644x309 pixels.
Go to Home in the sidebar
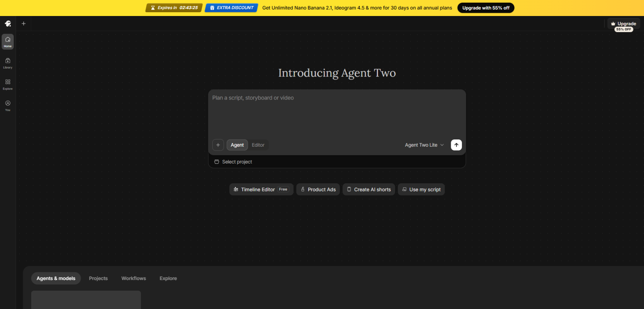(8, 42)
